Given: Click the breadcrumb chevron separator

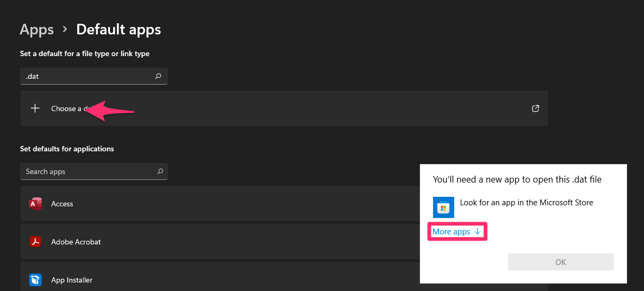Looking at the screenshot, I should (65, 30).
